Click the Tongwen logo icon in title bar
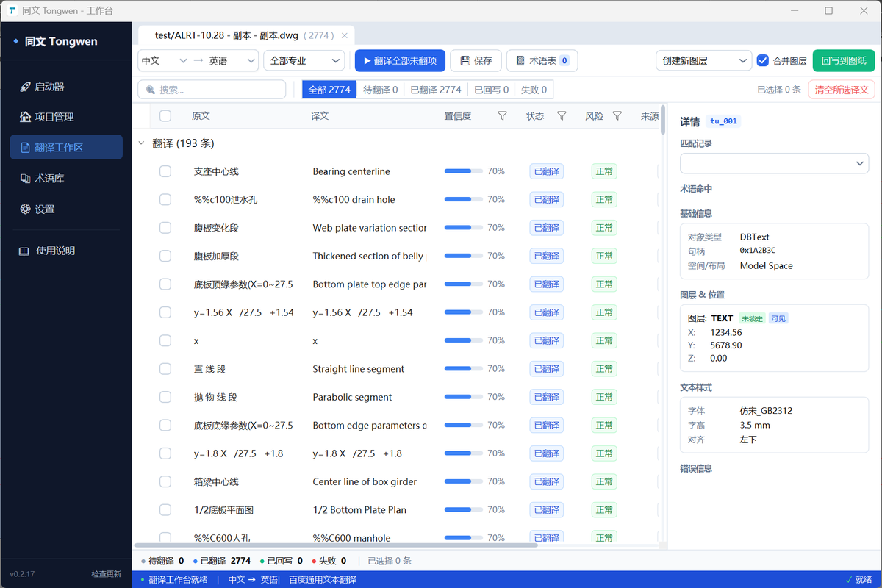 pyautogui.click(x=12, y=11)
